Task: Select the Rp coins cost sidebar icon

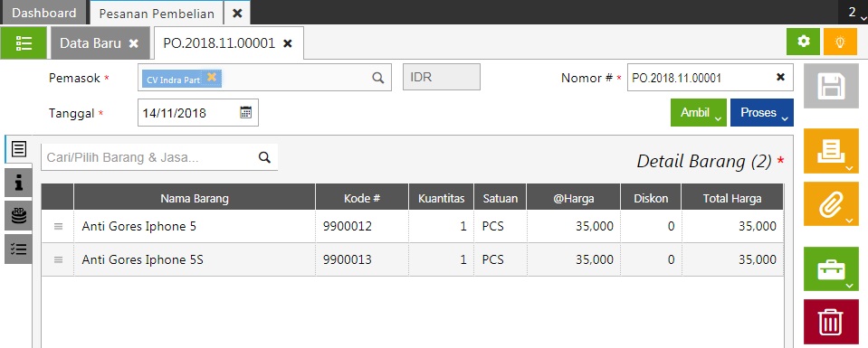Action: pos(18,216)
